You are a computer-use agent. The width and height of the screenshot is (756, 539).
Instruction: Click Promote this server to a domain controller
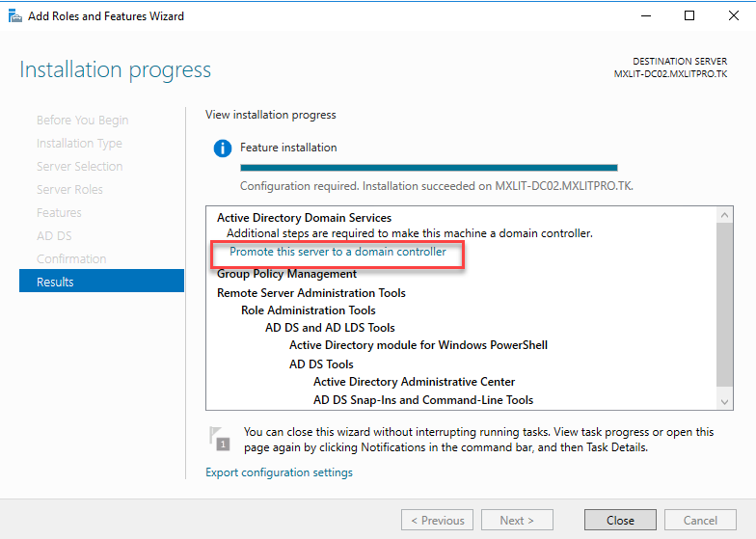(337, 252)
